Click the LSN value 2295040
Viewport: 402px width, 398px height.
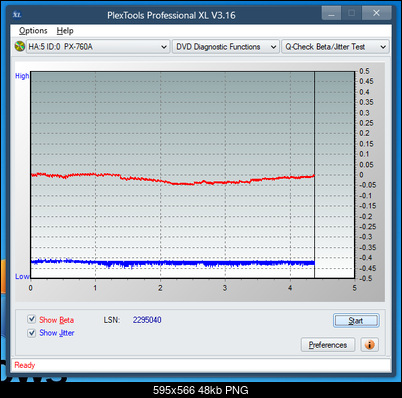(147, 320)
